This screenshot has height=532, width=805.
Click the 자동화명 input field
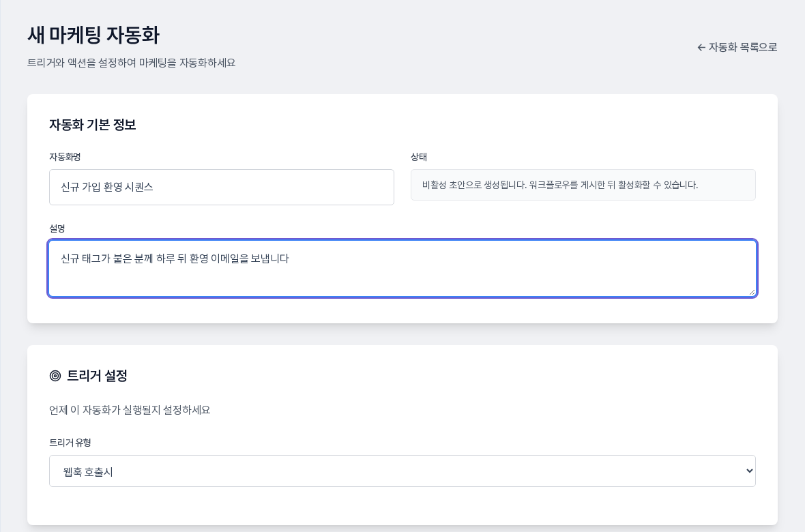tap(222, 187)
